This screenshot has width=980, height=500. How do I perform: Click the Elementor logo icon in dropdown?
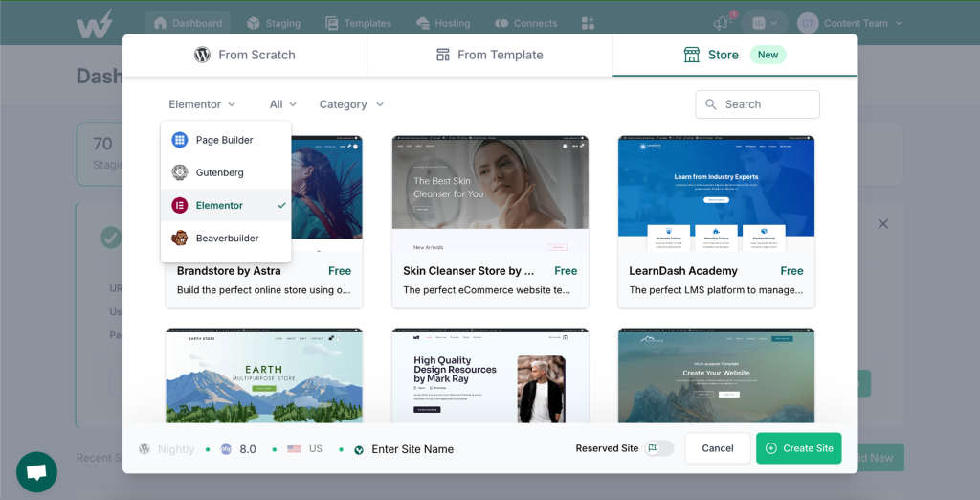click(179, 205)
